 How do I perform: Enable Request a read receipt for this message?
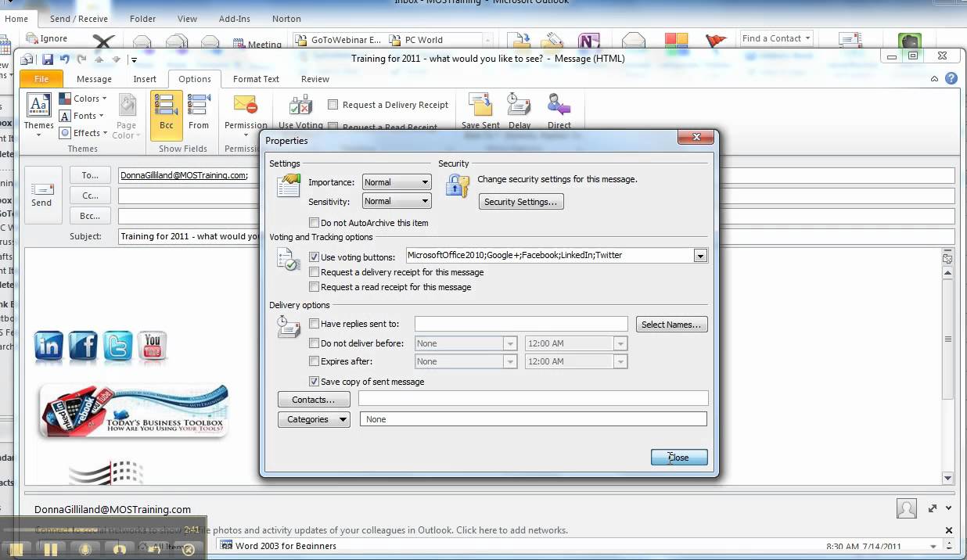pyautogui.click(x=315, y=287)
